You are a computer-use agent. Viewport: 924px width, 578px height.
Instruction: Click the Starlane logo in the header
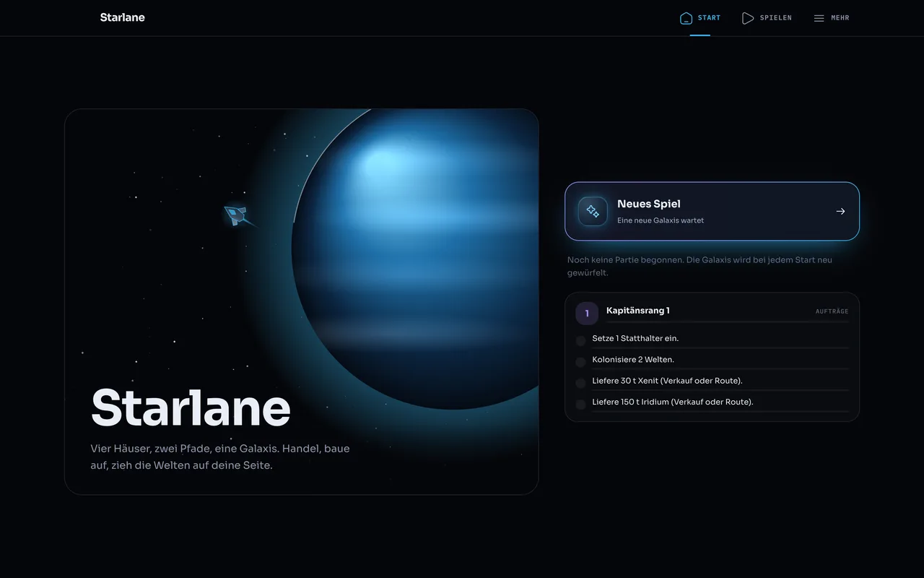[122, 17]
